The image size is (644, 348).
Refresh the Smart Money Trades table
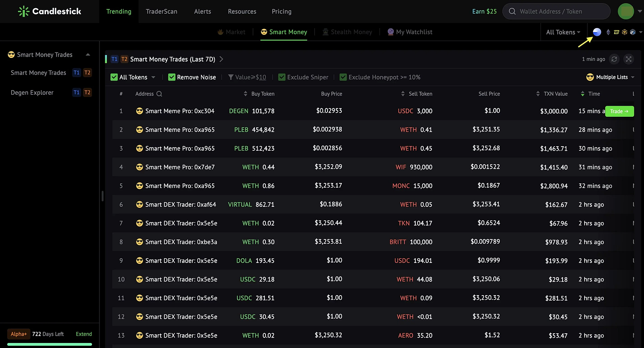tap(614, 59)
